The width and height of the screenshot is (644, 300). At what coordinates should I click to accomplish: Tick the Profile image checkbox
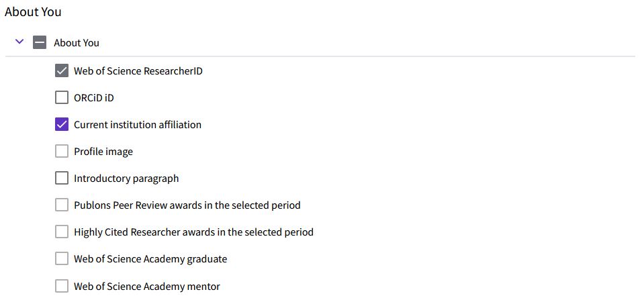(x=62, y=151)
